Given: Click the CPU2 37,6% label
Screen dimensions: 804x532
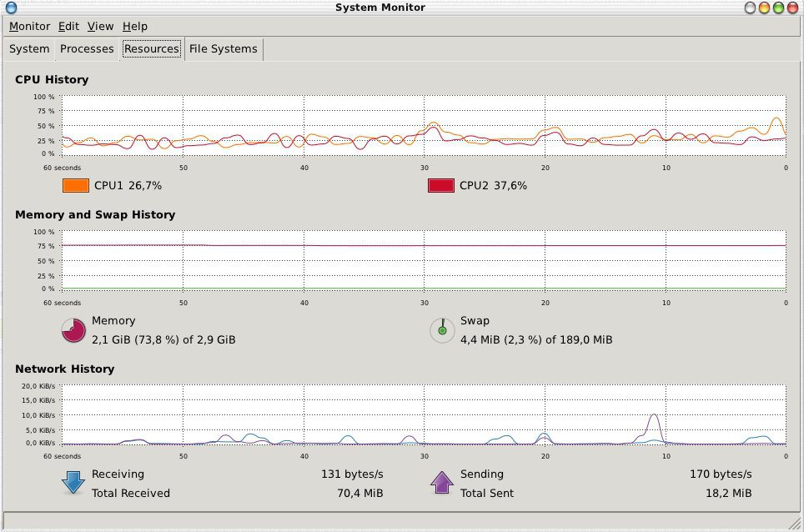Looking at the screenshot, I should click(x=493, y=186).
